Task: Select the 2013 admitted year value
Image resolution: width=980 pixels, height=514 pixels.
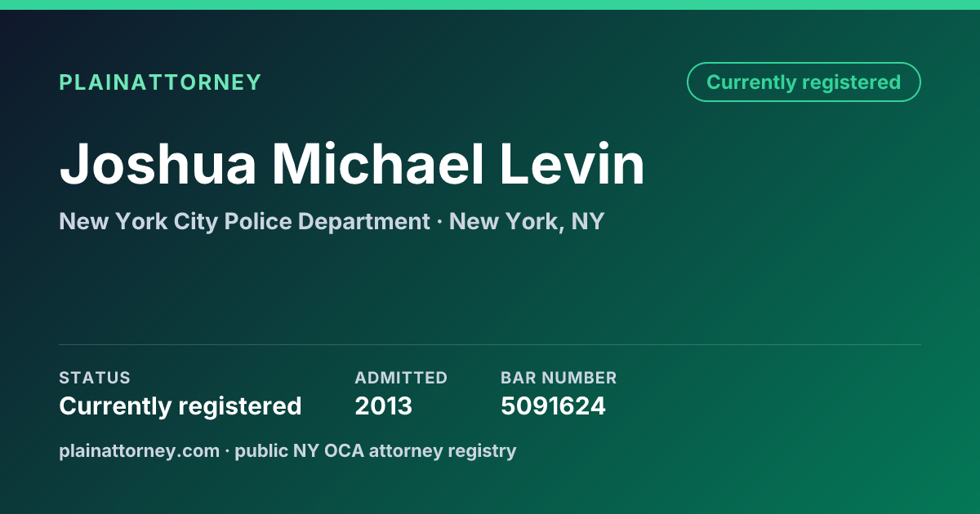Action: click(383, 405)
